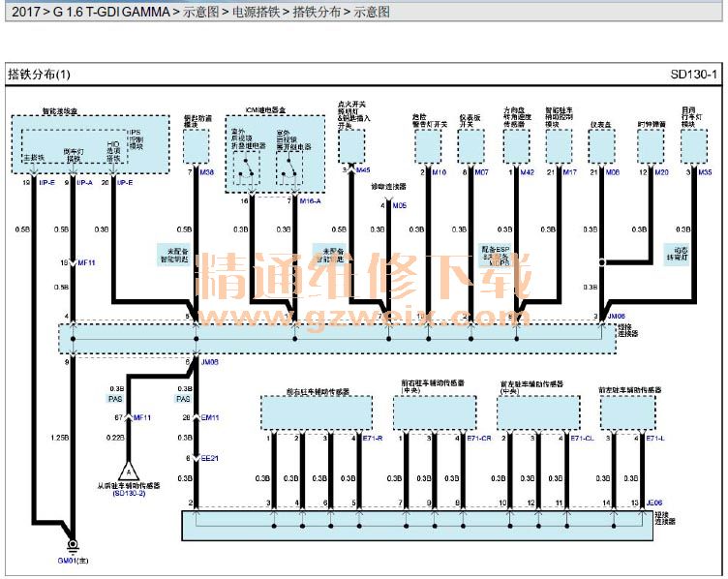Open the SD130-2 reference link
Image resolution: width=728 pixels, height=579 pixels.
129,493
